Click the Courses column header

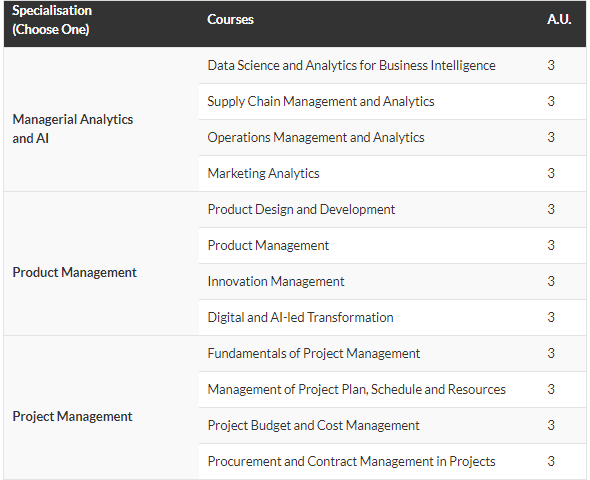pos(230,20)
